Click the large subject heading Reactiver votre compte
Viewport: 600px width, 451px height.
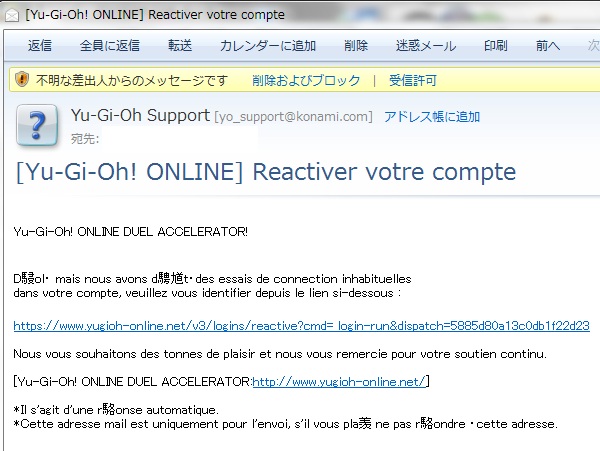click(x=266, y=171)
